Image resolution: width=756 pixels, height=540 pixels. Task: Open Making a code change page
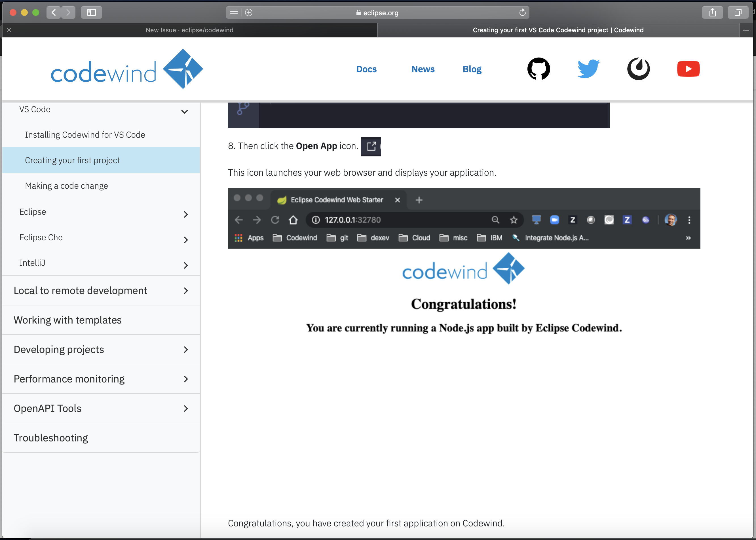(67, 186)
